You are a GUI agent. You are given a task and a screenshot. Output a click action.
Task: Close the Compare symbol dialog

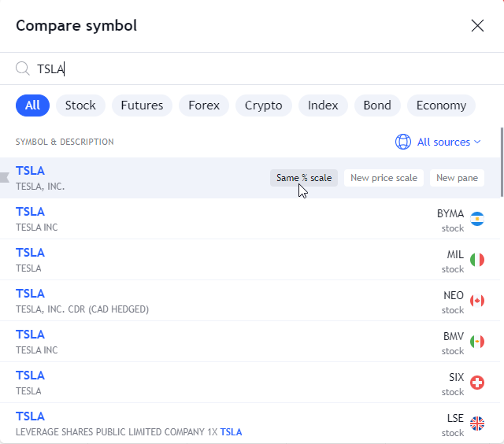pos(477,26)
